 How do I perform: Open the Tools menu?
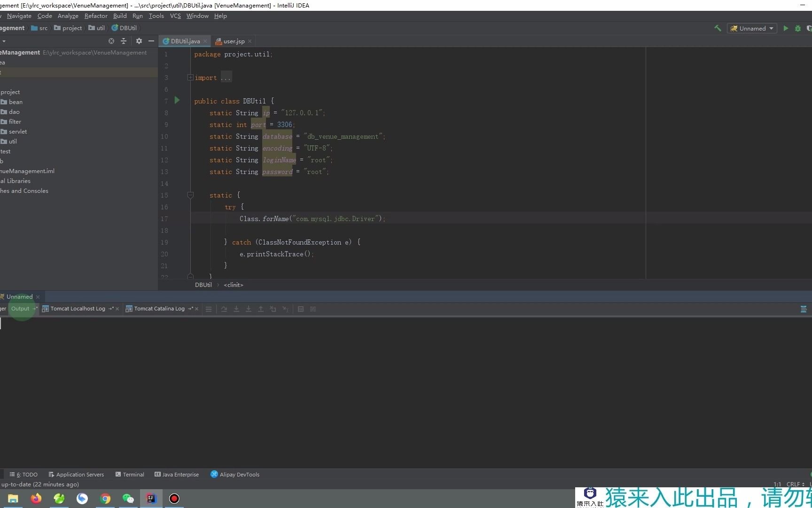156,16
